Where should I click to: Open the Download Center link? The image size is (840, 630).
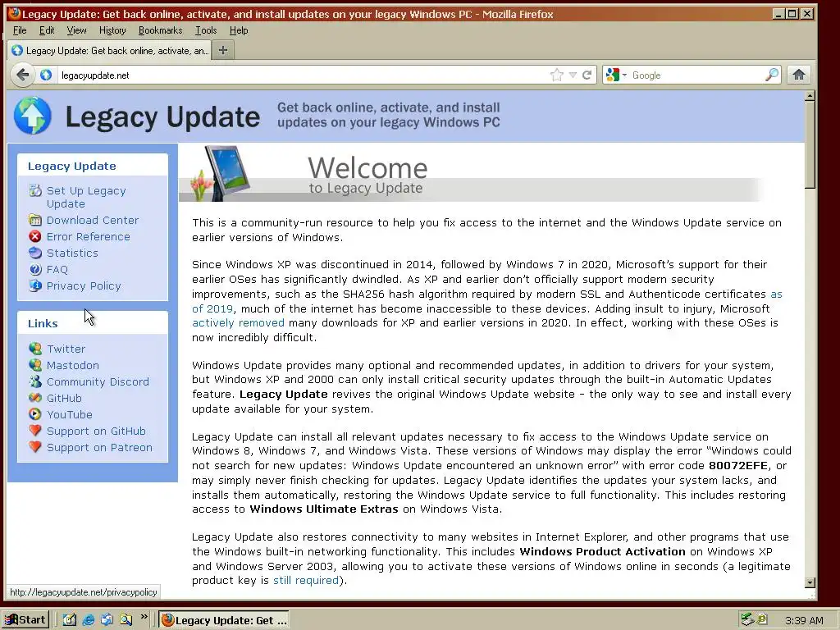click(x=93, y=220)
